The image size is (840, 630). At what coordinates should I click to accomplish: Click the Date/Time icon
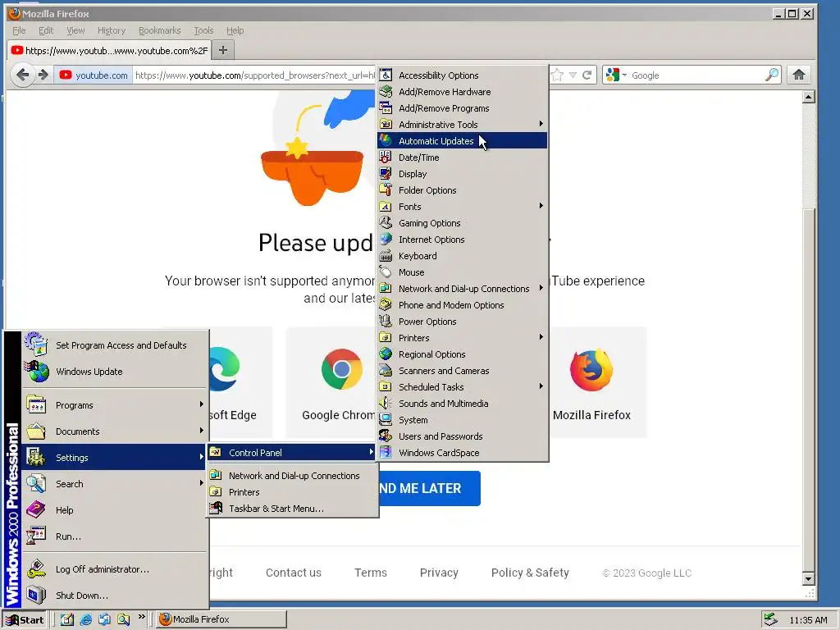386,157
